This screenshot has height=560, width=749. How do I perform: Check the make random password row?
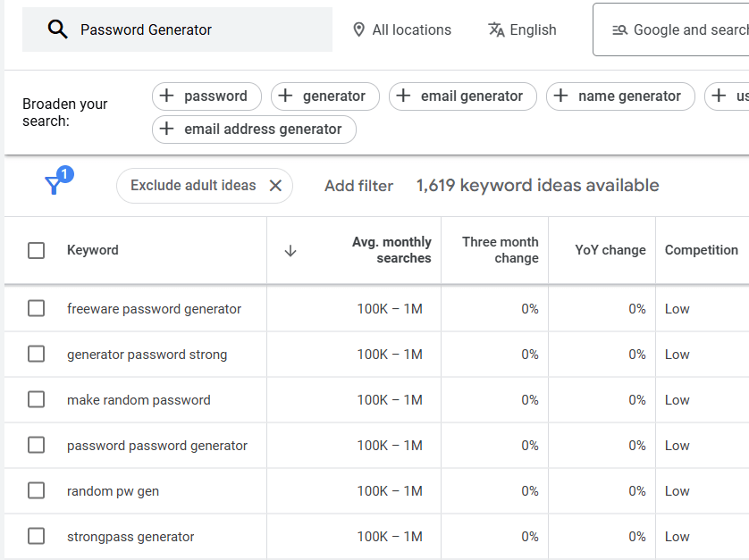pos(37,399)
